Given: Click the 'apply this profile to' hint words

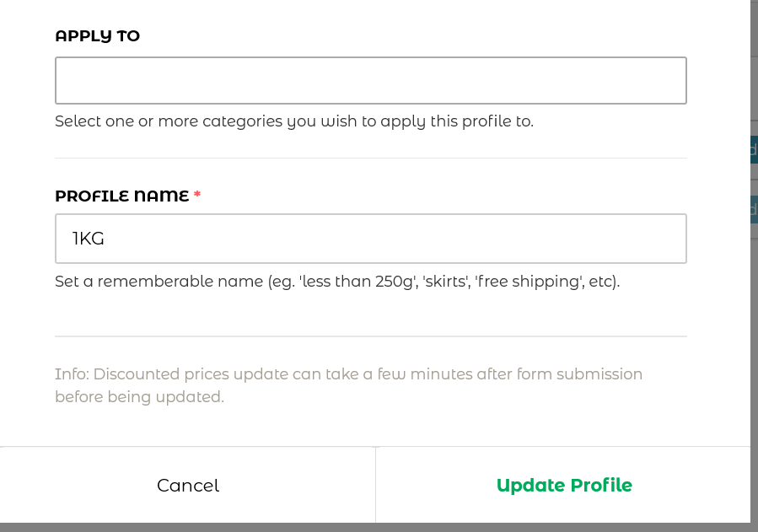Looking at the screenshot, I should pyautogui.click(x=456, y=121).
